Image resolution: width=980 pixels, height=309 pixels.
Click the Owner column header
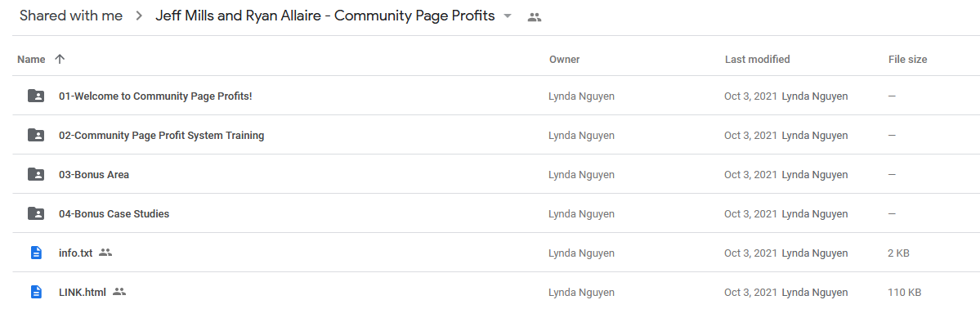pyautogui.click(x=564, y=60)
